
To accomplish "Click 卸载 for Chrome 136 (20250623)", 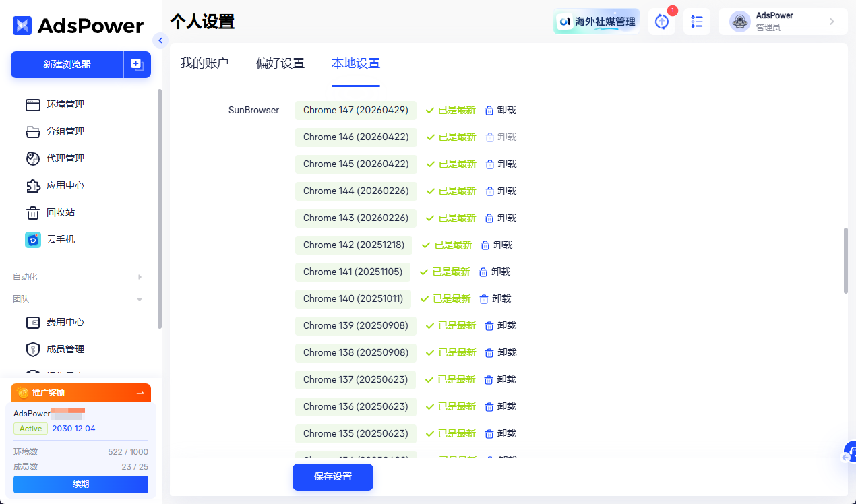I will (507, 406).
